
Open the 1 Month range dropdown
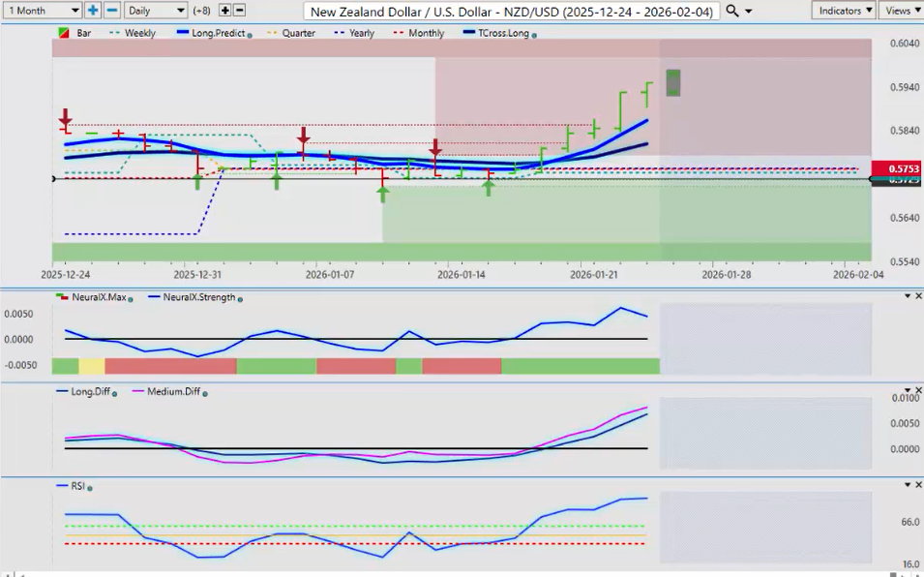(43, 10)
